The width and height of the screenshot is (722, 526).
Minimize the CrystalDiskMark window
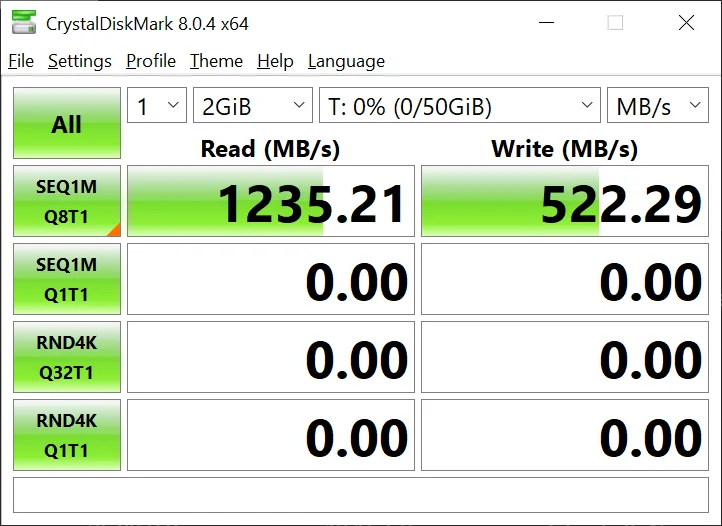pos(547,22)
